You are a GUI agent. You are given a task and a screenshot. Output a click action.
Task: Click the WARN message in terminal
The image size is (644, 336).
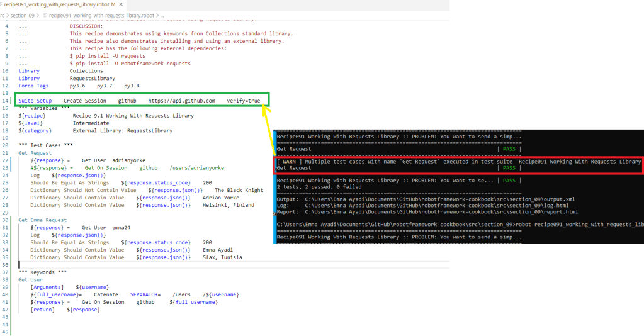pyautogui.click(x=459, y=162)
